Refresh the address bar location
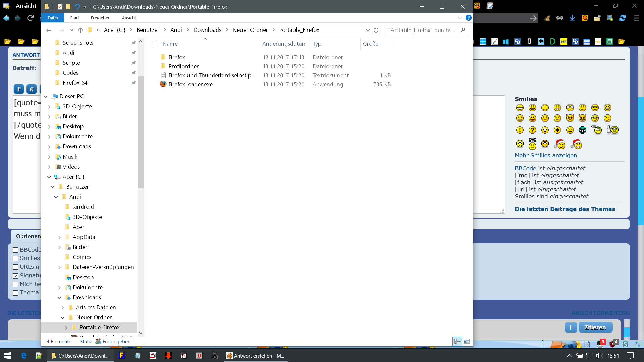The width and height of the screenshot is (644, 362). point(376,30)
